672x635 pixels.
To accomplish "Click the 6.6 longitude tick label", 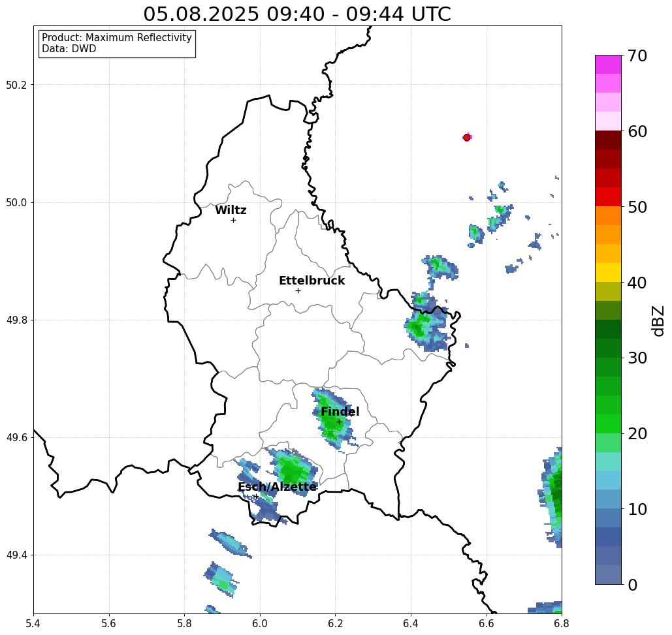I will click(x=486, y=623).
